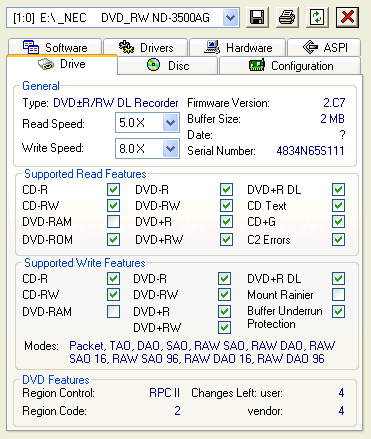This screenshot has height=439, width=371.
Task: Switch to the Drivers tab
Action: (146, 47)
